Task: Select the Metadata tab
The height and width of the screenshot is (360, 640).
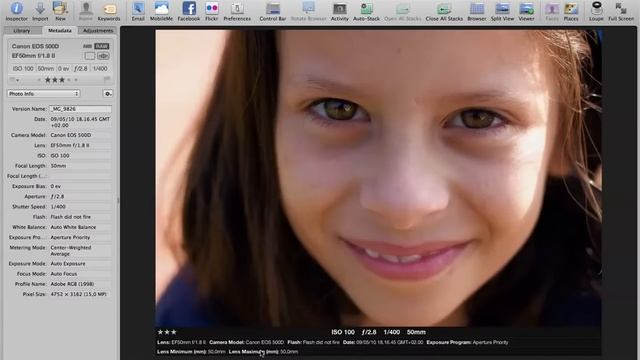Action: click(x=60, y=31)
